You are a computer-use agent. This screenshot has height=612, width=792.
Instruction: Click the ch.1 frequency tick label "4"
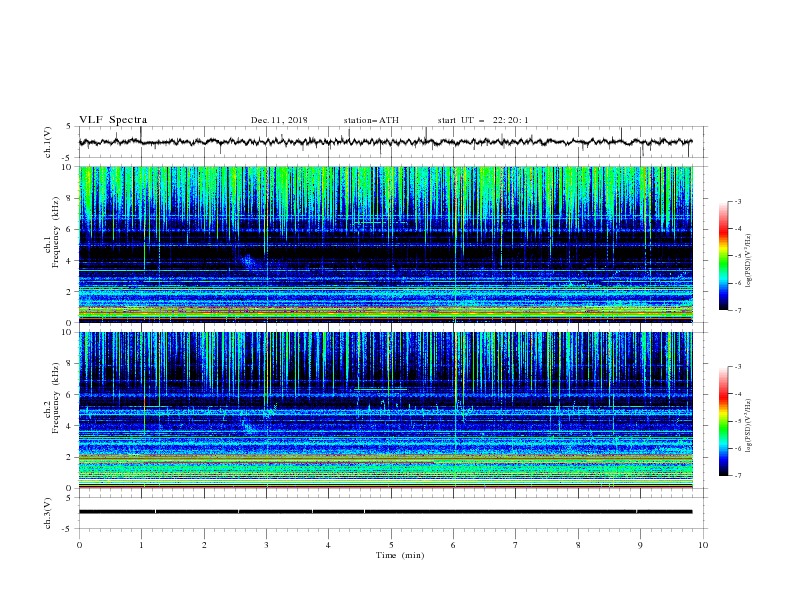tap(69, 261)
